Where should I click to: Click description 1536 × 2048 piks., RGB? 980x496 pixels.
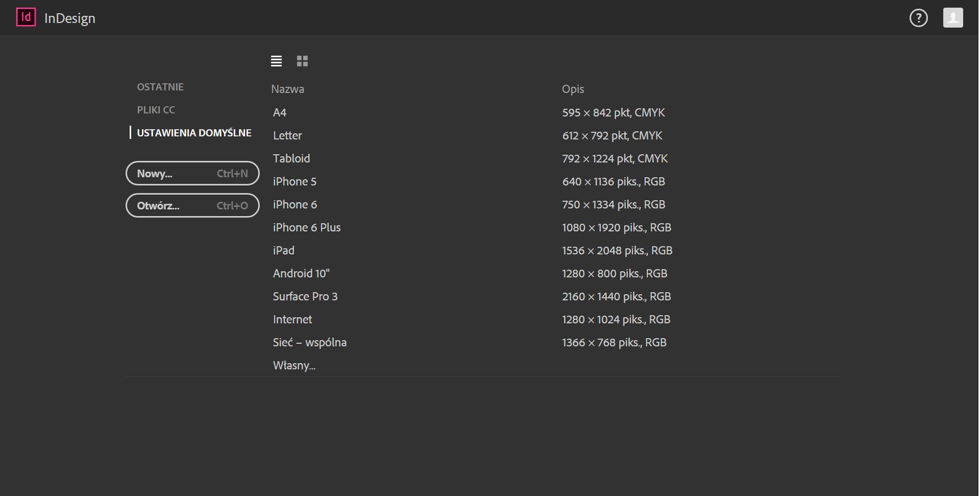617,250
